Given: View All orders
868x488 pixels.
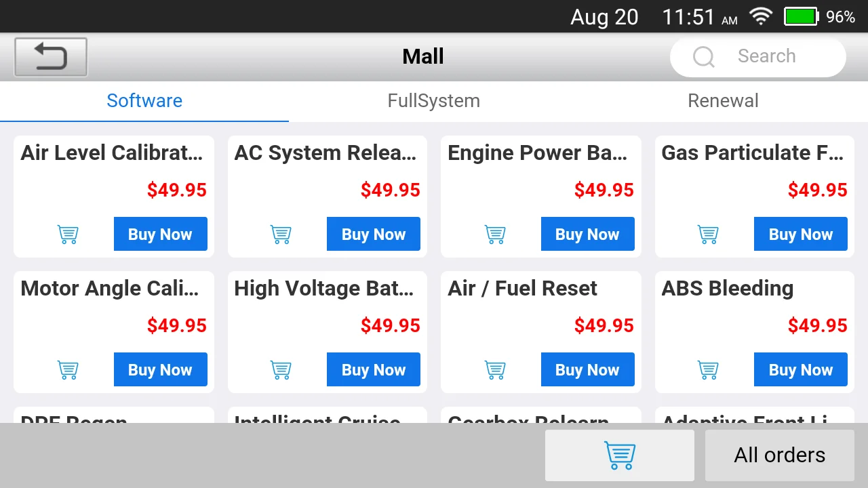Looking at the screenshot, I should point(779,455).
